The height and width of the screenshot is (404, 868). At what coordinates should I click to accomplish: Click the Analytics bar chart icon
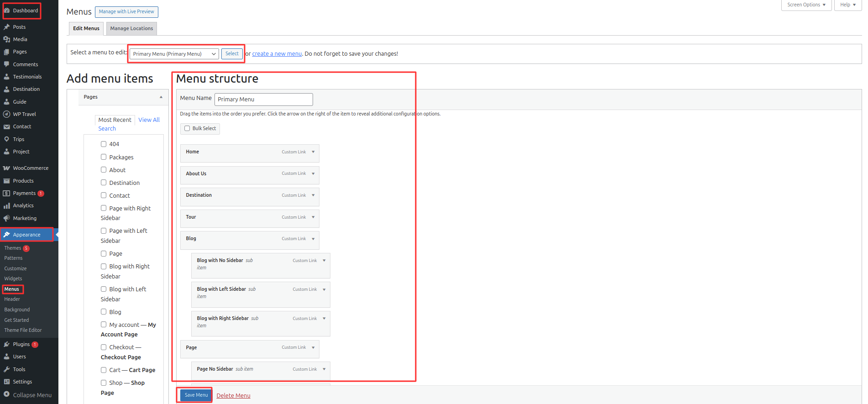tap(7, 205)
